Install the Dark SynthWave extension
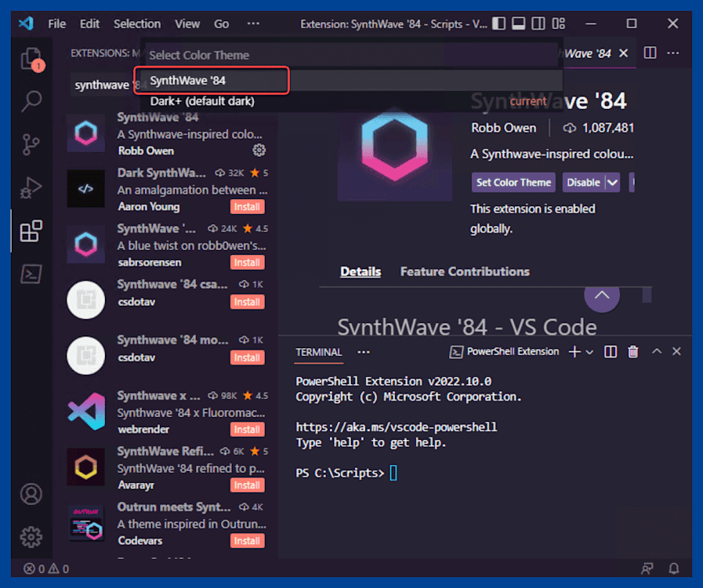The height and width of the screenshot is (588, 703). [x=247, y=206]
